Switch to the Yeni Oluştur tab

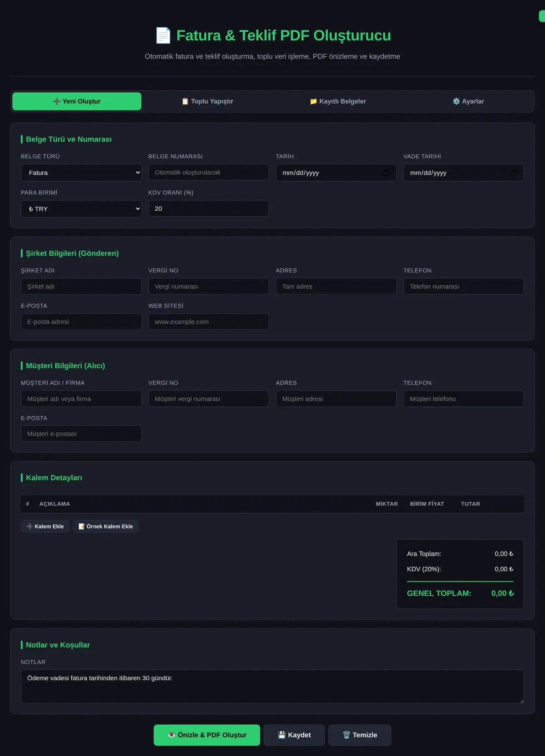[77, 101]
